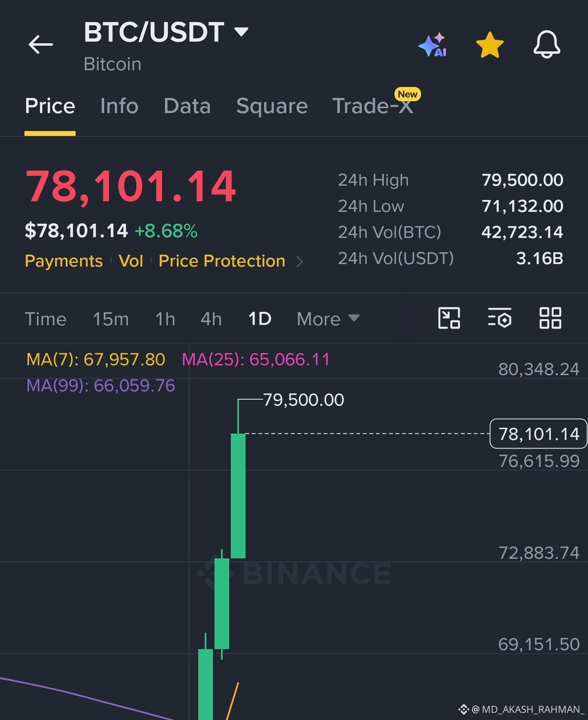Tap the MA(25): 65,066.11 indicator label
This screenshot has width=588, height=720.
click(256, 360)
